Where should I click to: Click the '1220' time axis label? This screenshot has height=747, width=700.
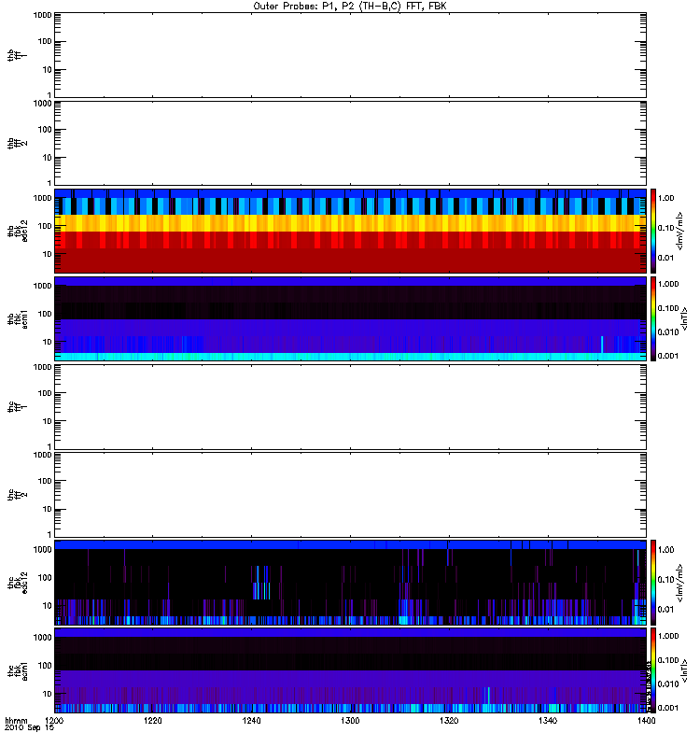coord(153,721)
